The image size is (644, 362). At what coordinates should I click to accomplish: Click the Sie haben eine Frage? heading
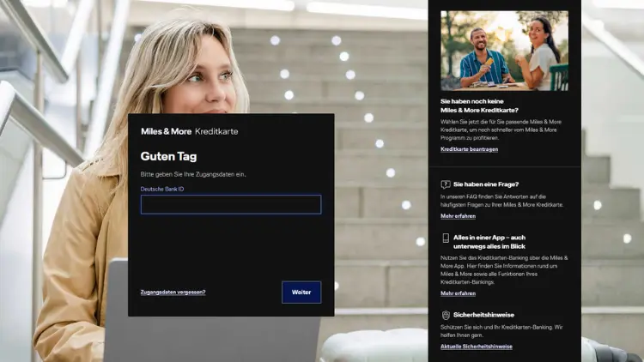(486, 184)
